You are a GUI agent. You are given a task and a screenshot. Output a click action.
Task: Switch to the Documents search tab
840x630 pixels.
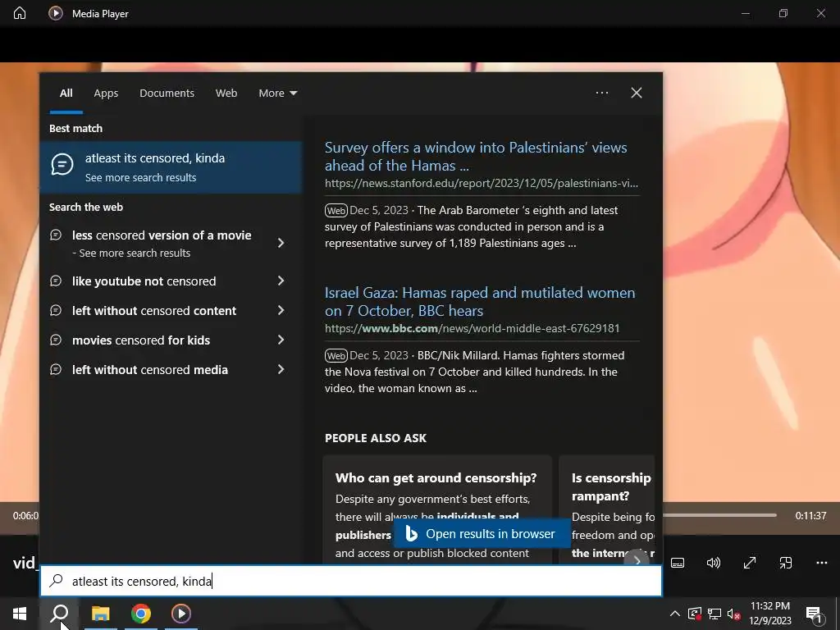point(167,94)
